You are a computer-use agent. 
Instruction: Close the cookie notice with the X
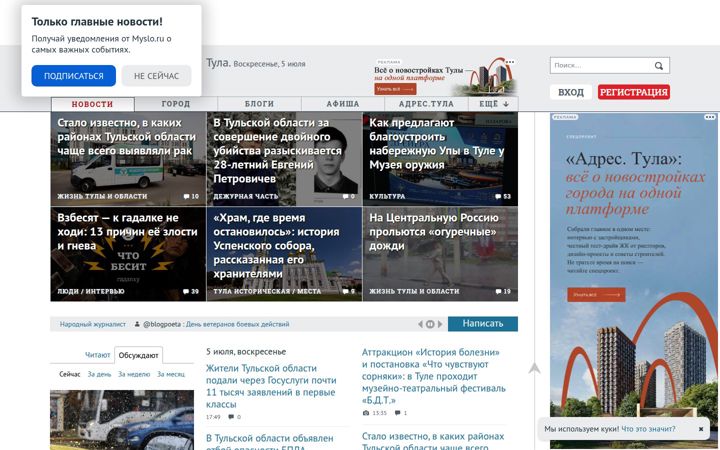tap(701, 429)
